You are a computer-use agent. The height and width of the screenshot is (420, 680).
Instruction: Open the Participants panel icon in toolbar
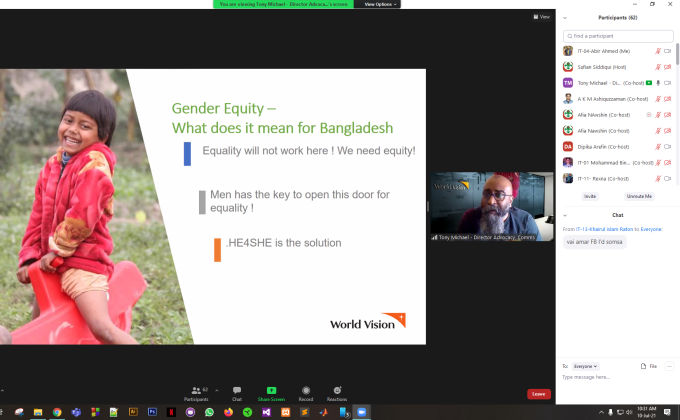pyautogui.click(x=196, y=390)
